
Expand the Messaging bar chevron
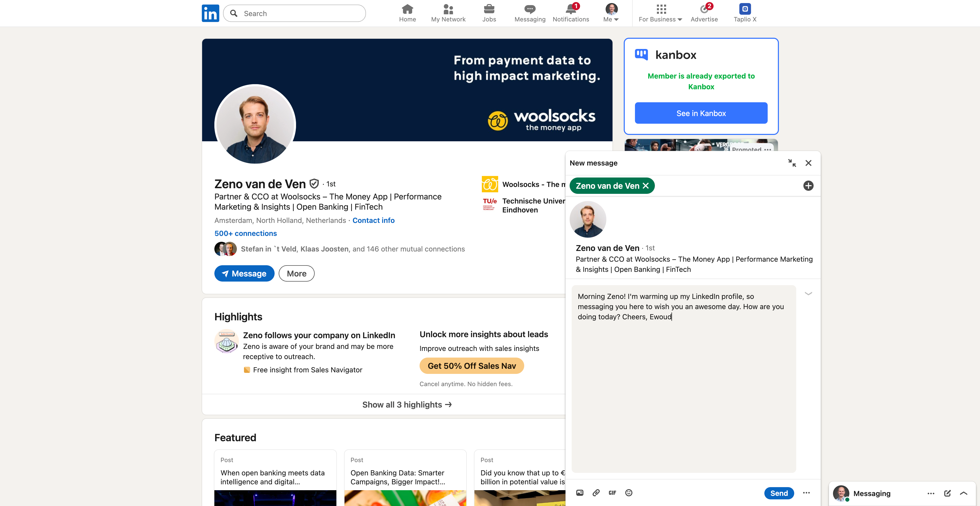click(x=964, y=494)
